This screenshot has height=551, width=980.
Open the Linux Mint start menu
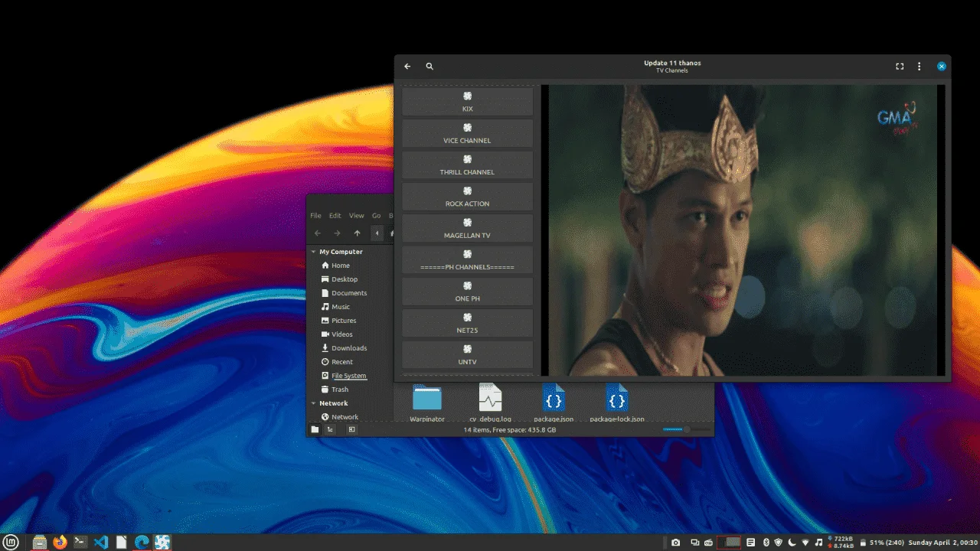[x=13, y=543]
